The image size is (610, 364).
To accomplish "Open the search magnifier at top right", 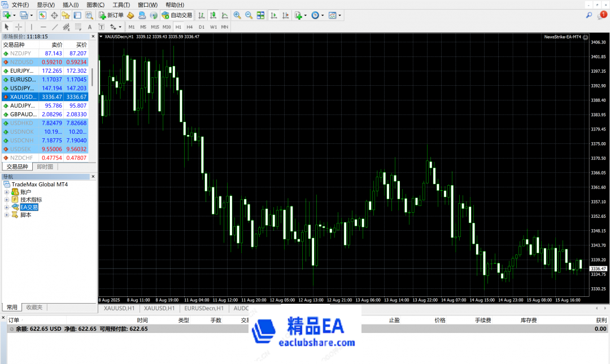I will point(589,15).
